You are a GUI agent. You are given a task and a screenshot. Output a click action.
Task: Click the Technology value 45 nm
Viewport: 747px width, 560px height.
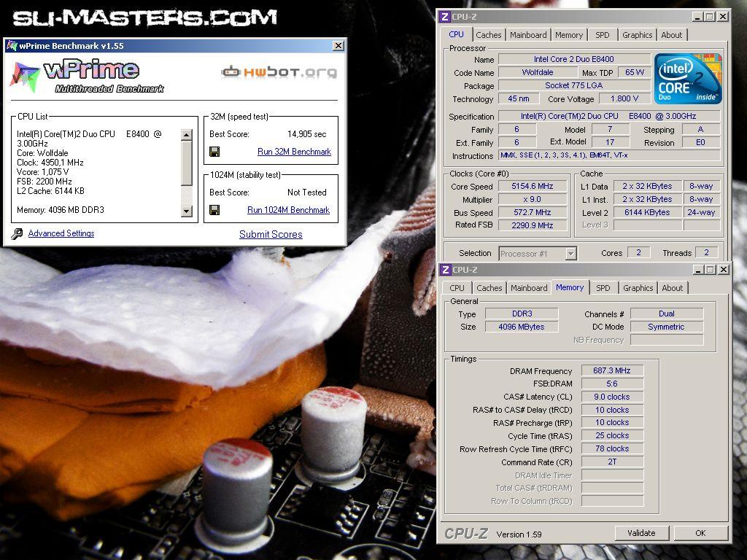[519, 98]
